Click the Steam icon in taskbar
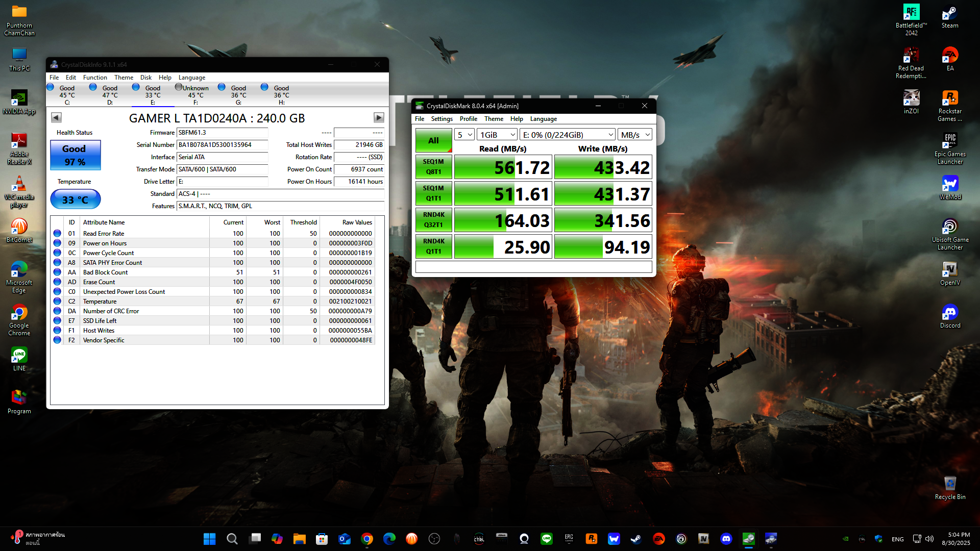The width and height of the screenshot is (980, 551). pos(636,539)
